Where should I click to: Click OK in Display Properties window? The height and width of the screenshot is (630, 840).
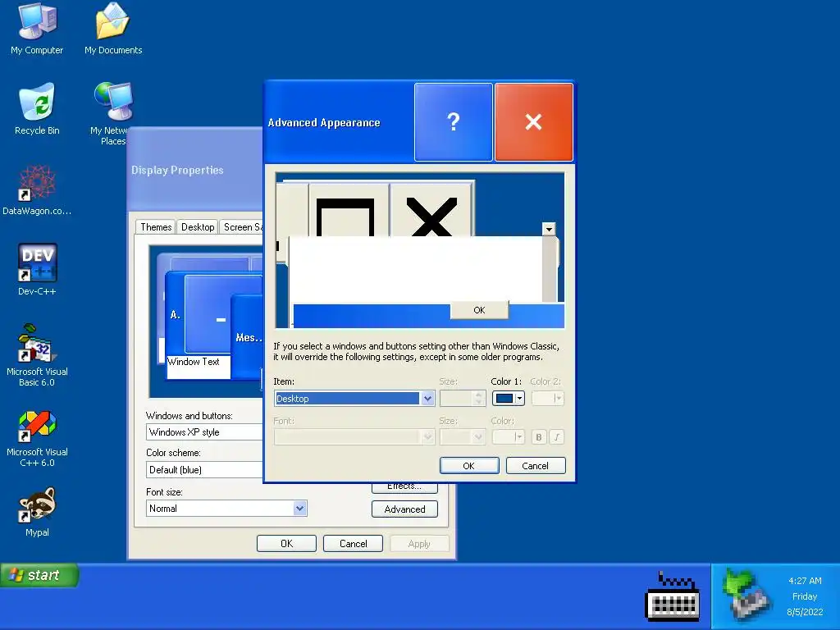(286, 543)
